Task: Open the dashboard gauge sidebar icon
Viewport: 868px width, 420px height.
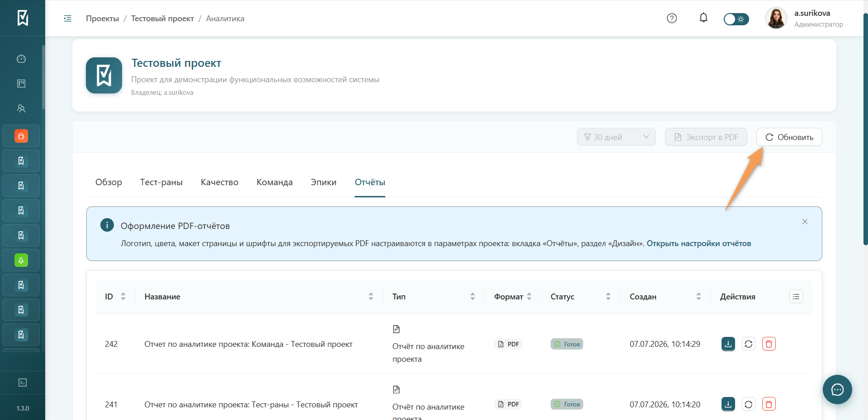Action: click(x=21, y=59)
